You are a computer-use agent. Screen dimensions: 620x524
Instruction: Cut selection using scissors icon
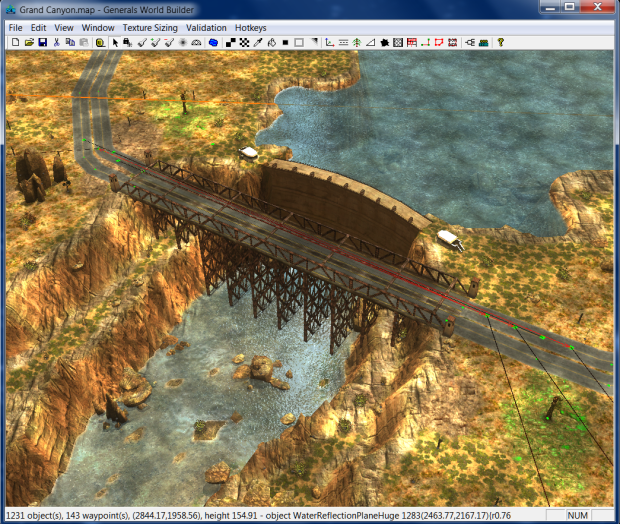pos(57,42)
